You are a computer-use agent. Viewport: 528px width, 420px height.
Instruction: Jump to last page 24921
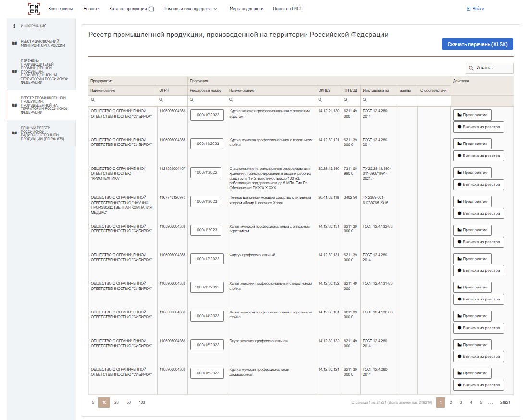[x=504, y=402]
